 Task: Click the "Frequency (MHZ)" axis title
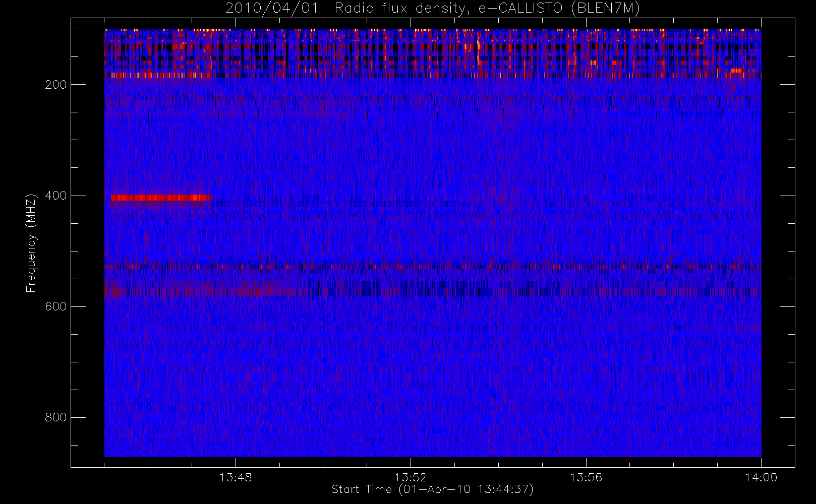click(31, 243)
